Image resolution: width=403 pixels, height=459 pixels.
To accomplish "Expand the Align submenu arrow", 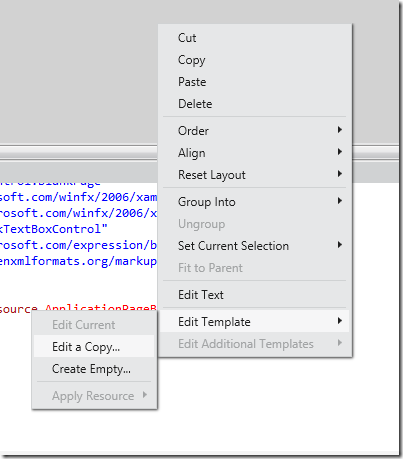I will 340,152.
